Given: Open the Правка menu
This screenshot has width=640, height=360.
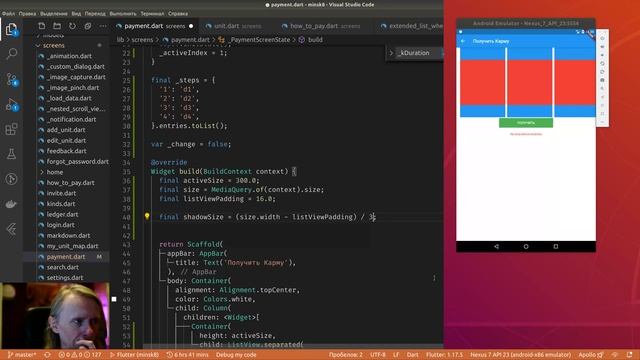Looking at the screenshot, I should (x=27, y=13).
